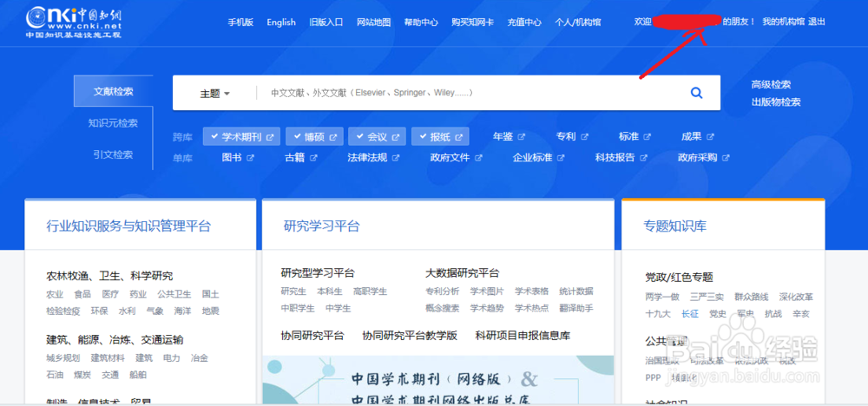Open 充值中心 in top navigation
Screen dimensions: 868x406
tap(524, 23)
